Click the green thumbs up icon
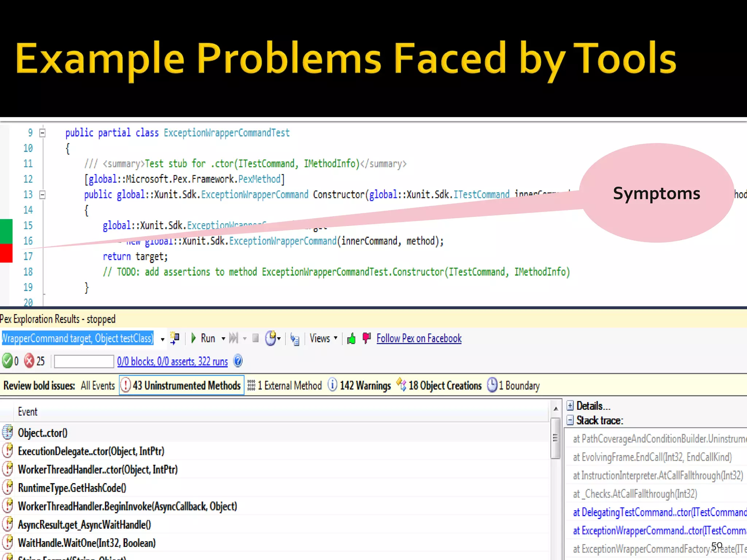The height and width of the screenshot is (560, 747). pyautogui.click(x=351, y=339)
